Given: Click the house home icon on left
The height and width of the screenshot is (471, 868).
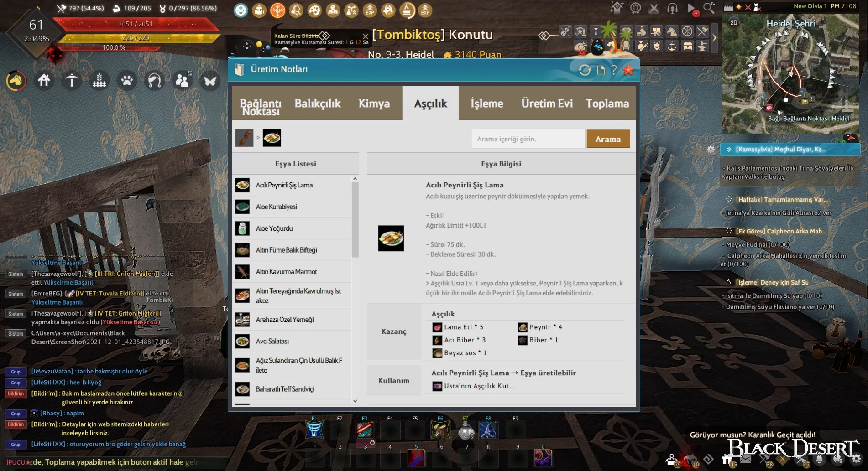Looking at the screenshot, I should [44, 81].
